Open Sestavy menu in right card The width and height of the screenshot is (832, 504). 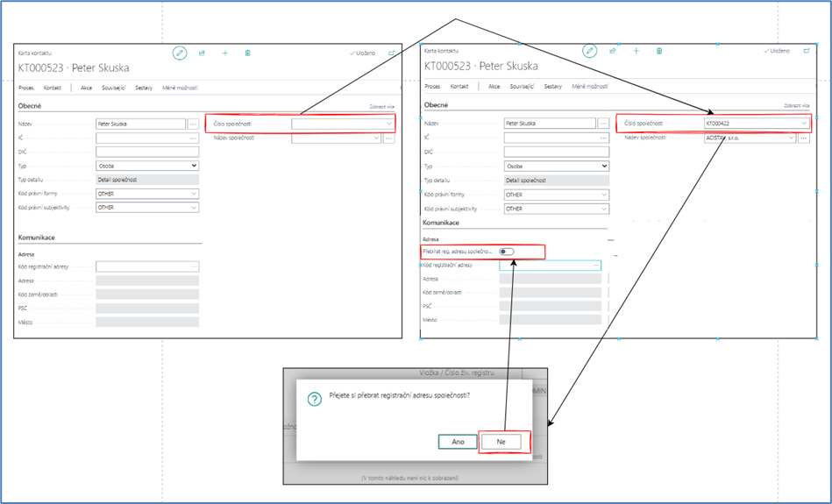(552, 87)
